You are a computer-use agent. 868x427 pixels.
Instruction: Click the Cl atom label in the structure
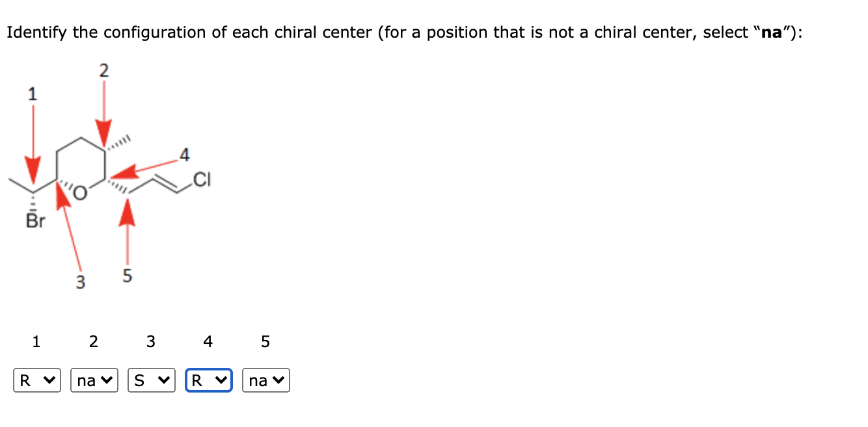tap(203, 179)
